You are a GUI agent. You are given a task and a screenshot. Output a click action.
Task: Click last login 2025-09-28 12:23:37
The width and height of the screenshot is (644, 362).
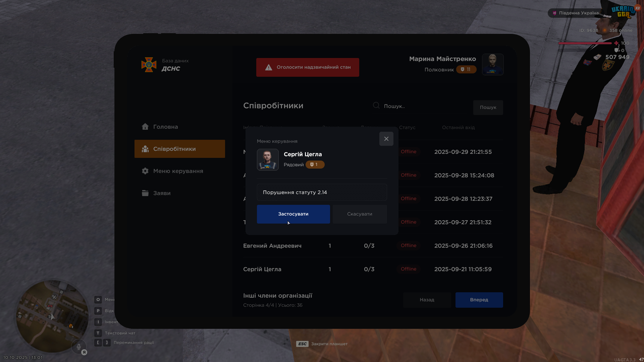pyautogui.click(x=463, y=199)
